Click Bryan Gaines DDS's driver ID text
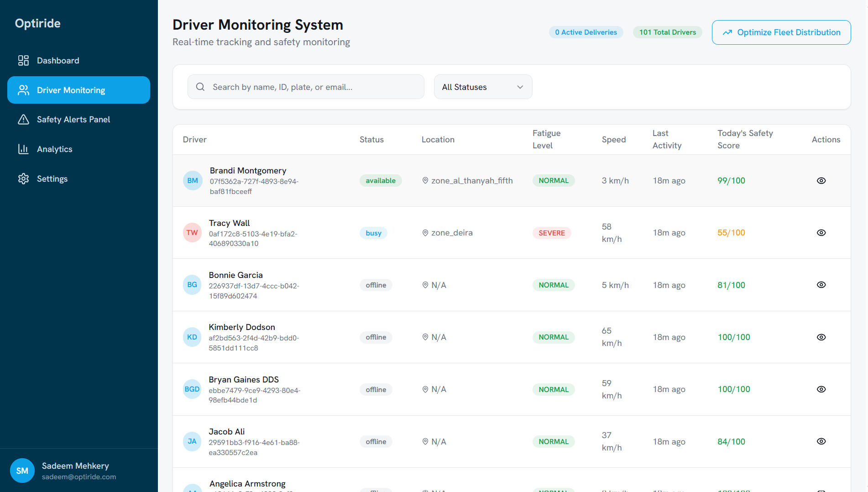Image resolution: width=868 pixels, height=492 pixels. 255,395
